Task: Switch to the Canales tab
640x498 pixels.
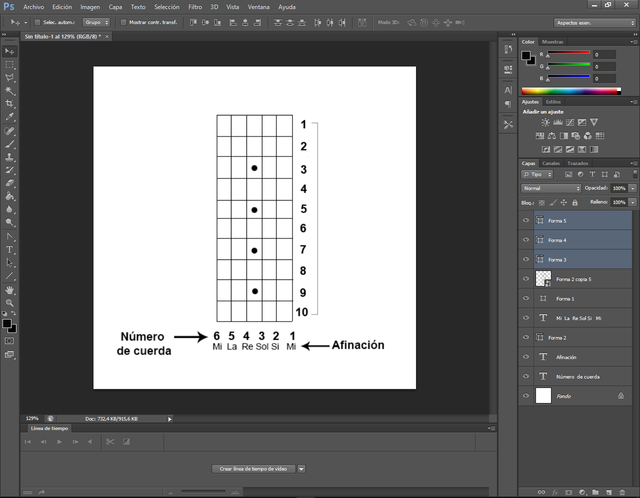Action: (x=551, y=163)
